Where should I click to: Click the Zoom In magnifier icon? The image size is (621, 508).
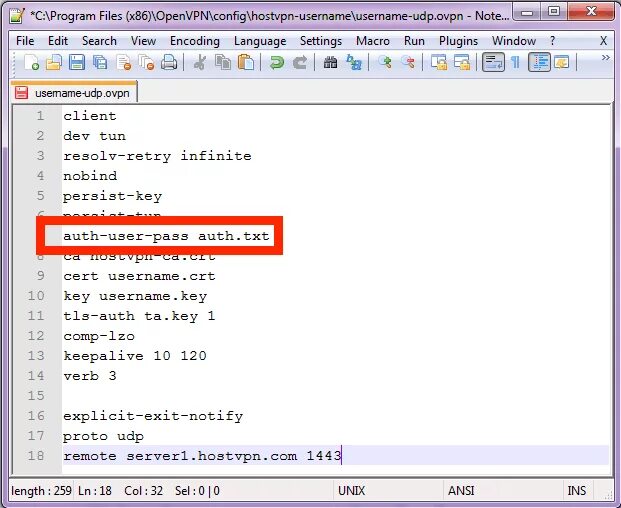click(385, 63)
